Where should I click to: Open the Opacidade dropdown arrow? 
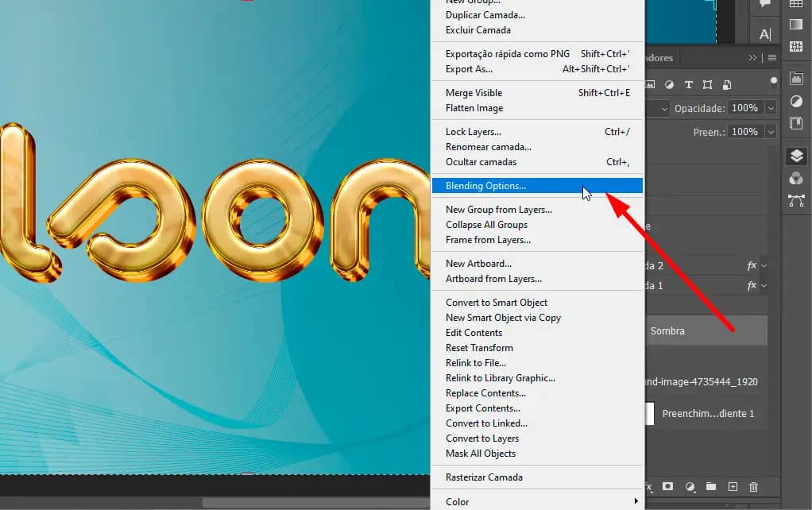click(769, 108)
